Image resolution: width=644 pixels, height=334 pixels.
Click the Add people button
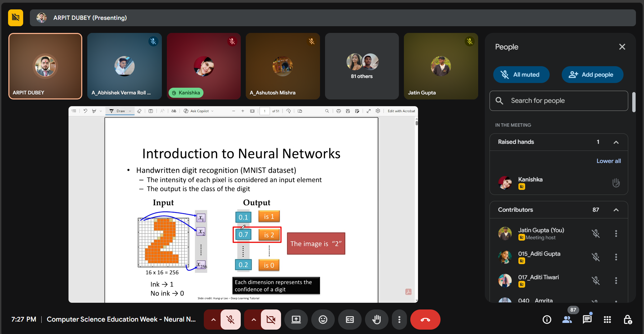592,75
